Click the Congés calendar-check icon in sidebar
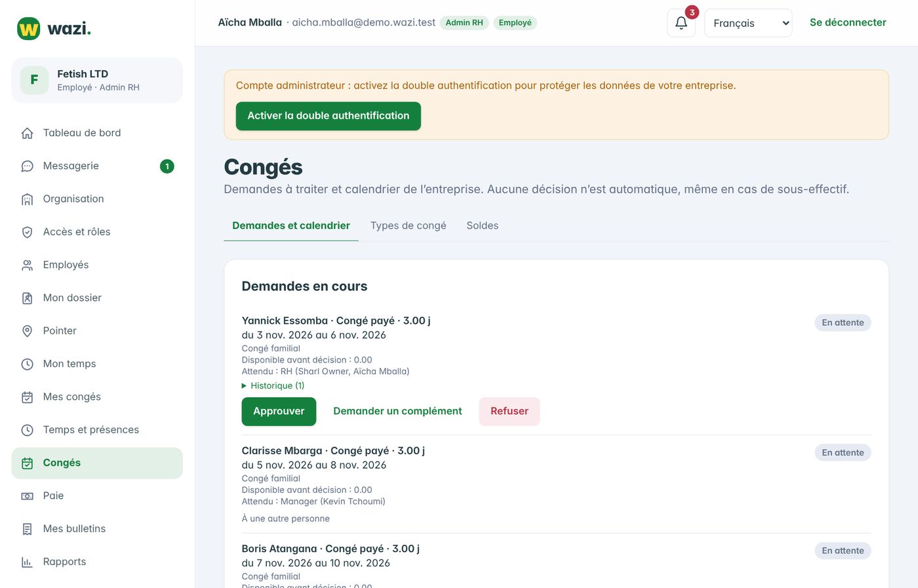Image resolution: width=918 pixels, height=588 pixels. pos(27,463)
